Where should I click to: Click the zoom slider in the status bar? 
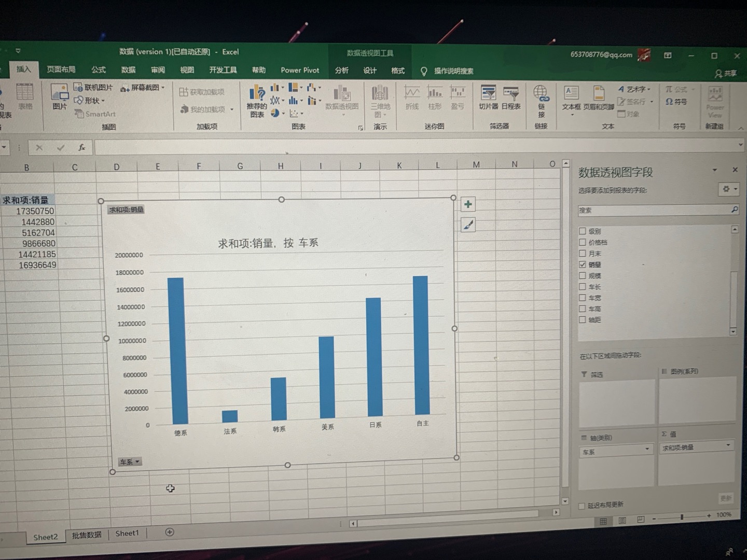(682, 517)
